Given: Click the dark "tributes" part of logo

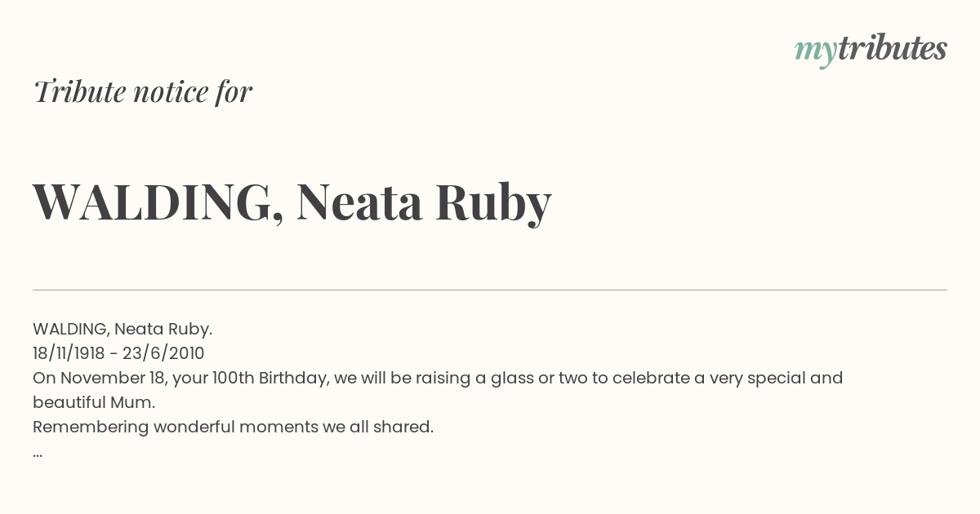Looking at the screenshot, I should coord(893,47).
